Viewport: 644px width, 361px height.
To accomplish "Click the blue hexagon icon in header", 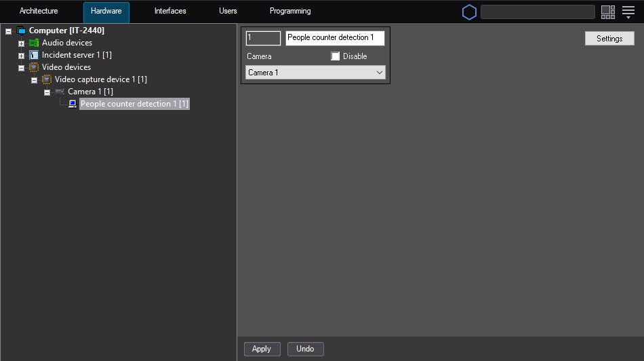I will (x=469, y=12).
